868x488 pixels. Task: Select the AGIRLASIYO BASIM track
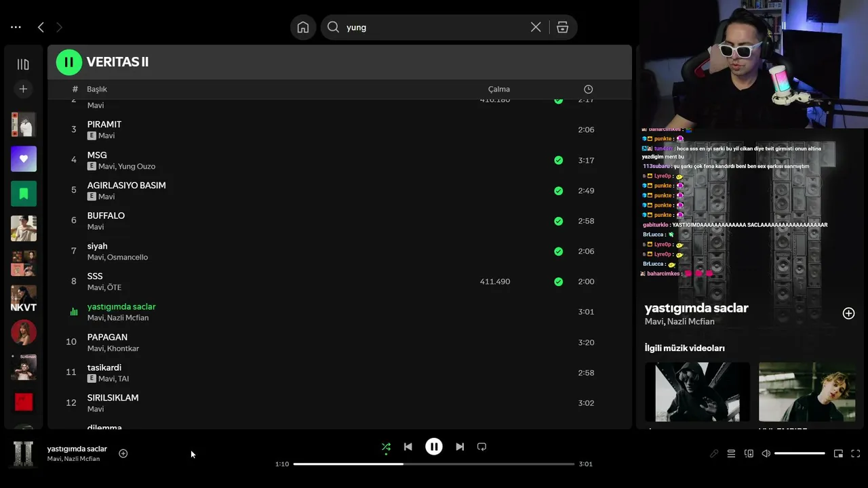pyautogui.click(x=126, y=185)
